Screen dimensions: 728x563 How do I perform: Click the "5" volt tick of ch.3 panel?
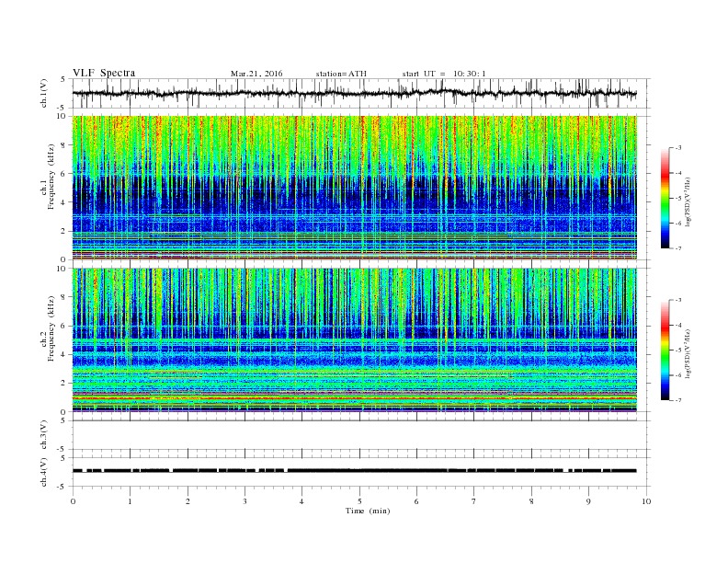coord(63,420)
